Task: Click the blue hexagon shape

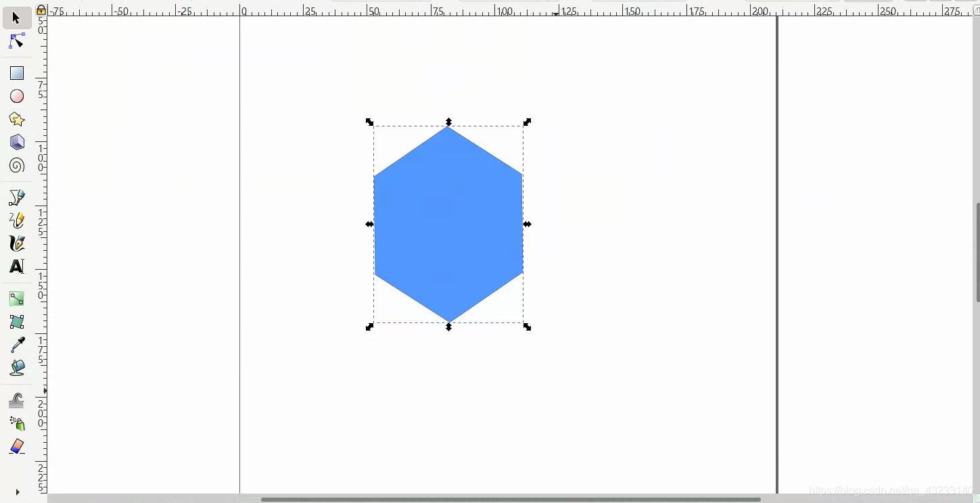Action: pos(448,224)
